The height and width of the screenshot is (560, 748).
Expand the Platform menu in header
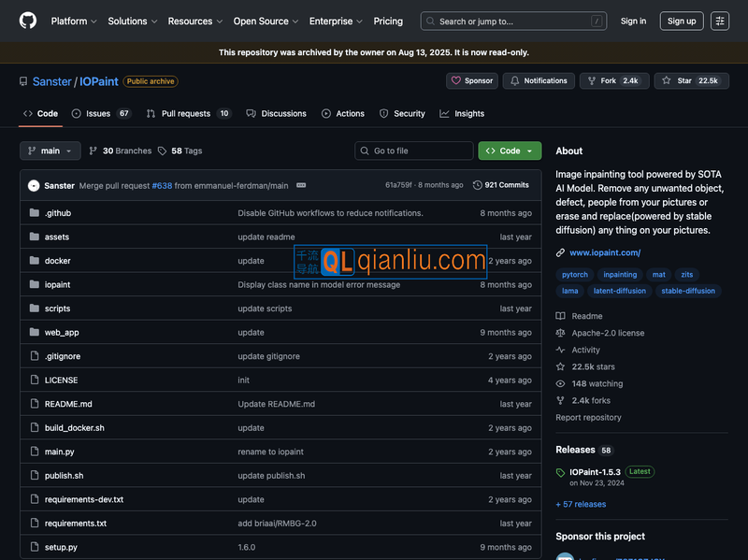coord(74,21)
